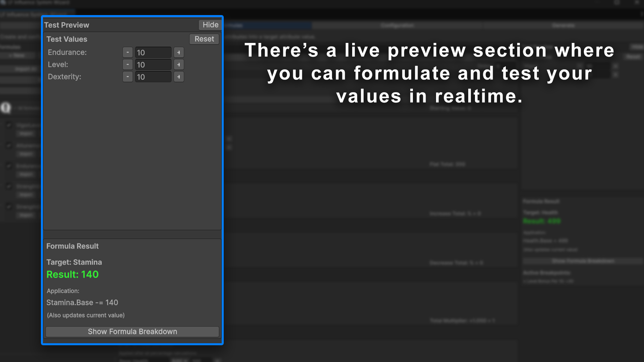Click the Stamina.Base -= 140 application text

[x=82, y=302]
